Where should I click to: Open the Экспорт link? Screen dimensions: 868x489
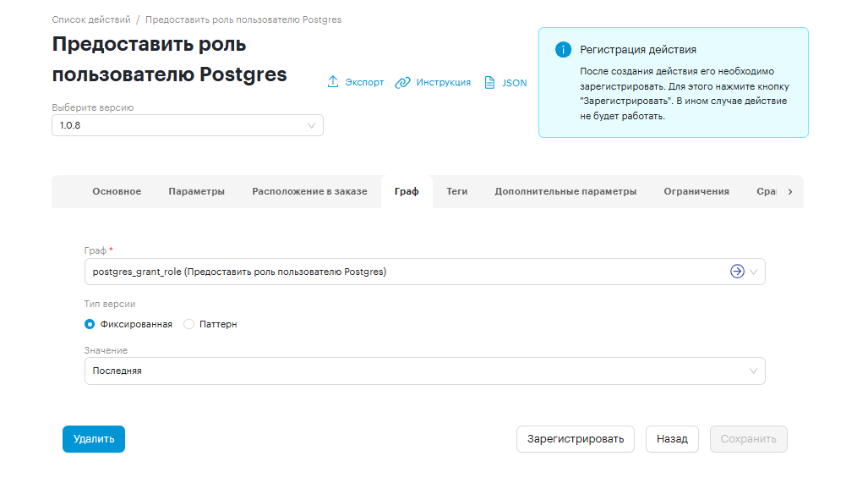364,83
